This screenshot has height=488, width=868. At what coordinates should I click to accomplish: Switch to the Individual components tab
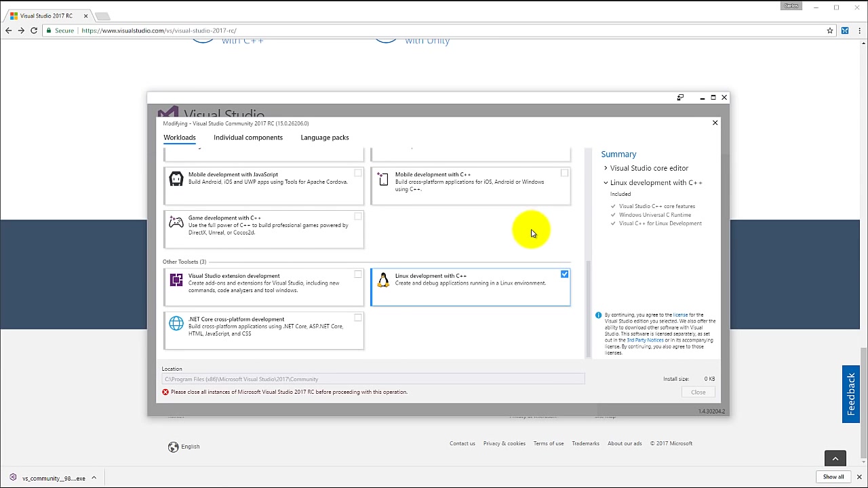click(248, 138)
